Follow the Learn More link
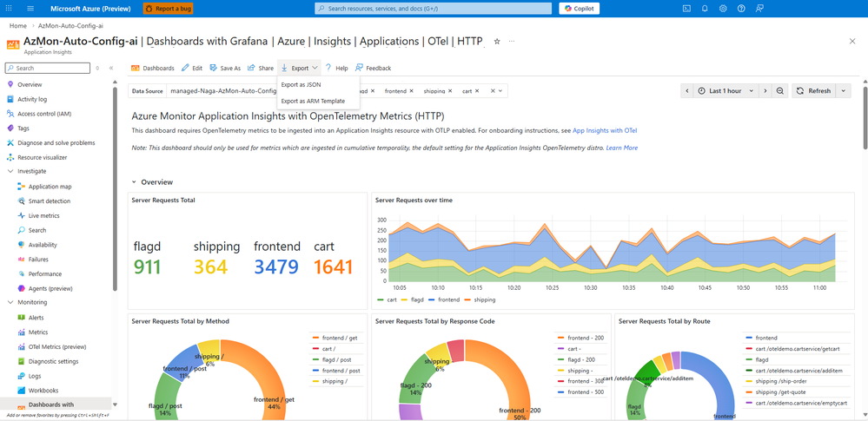This screenshot has width=868, height=421. (621, 148)
